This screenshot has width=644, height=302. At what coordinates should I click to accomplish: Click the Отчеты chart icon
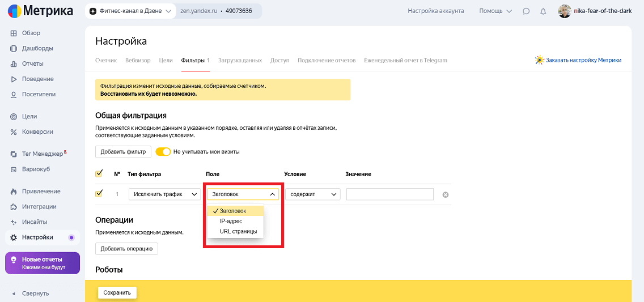pyautogui.click(x=14, y=64)
